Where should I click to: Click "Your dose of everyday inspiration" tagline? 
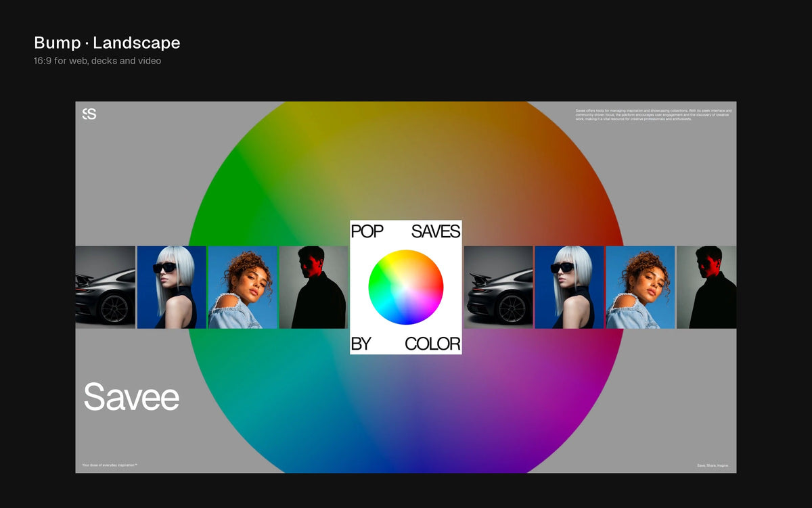click(110, 465)
